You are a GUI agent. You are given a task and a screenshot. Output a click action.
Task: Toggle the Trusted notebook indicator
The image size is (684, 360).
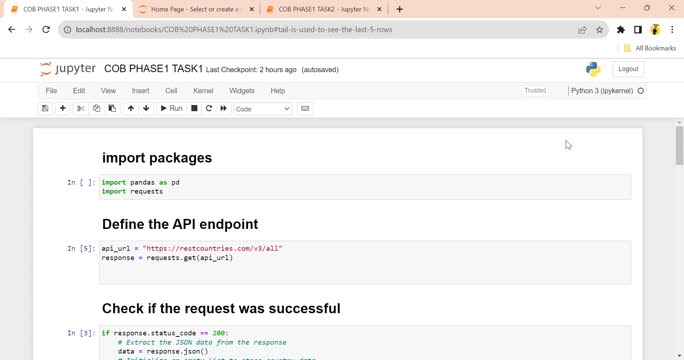535,90
